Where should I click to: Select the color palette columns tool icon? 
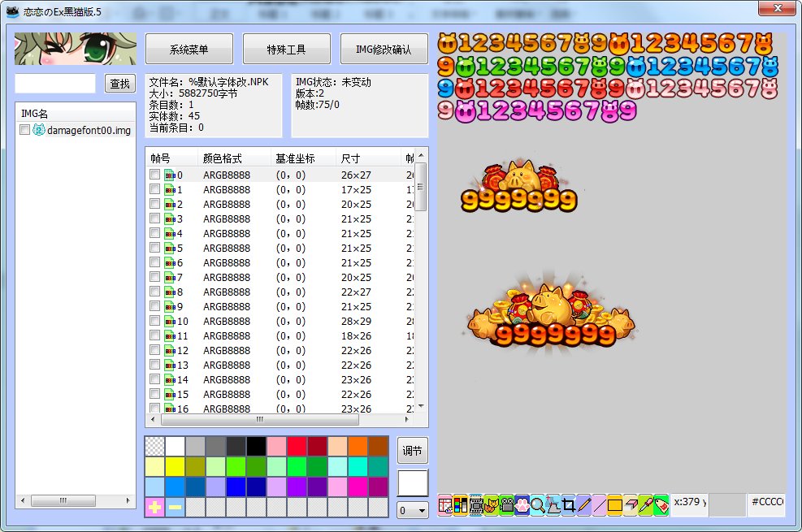click(x=461, y=505)
